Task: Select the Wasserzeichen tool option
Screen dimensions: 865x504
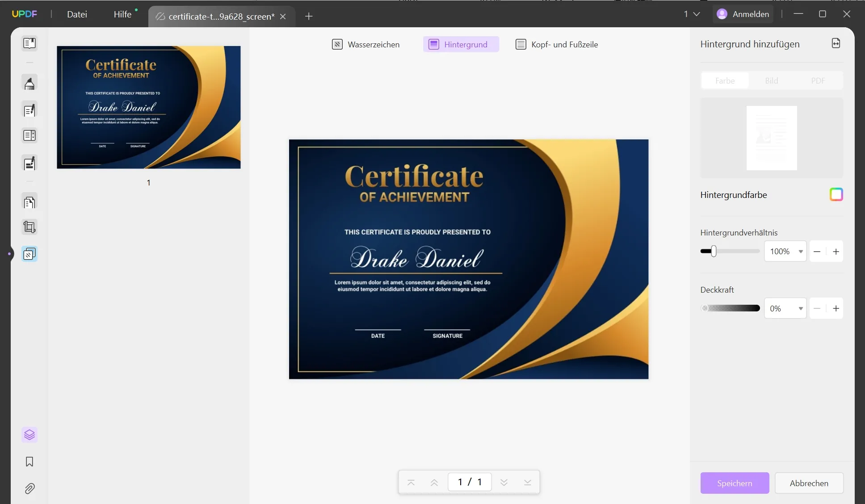Action: (366, 44)
